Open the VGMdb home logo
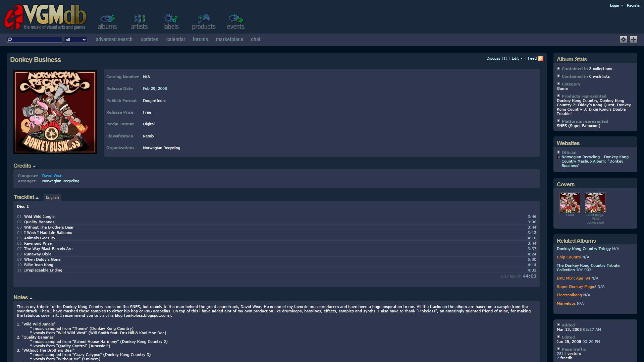 45,17
